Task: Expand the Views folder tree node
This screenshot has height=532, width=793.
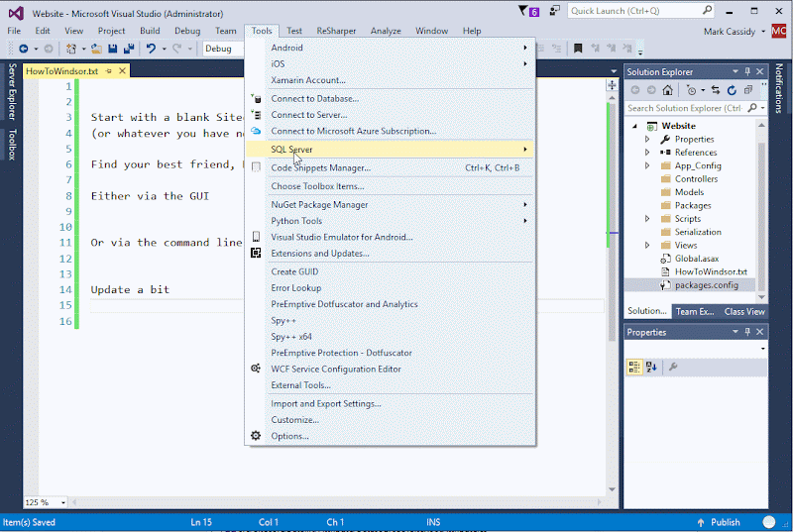Action: pos(647,245)
